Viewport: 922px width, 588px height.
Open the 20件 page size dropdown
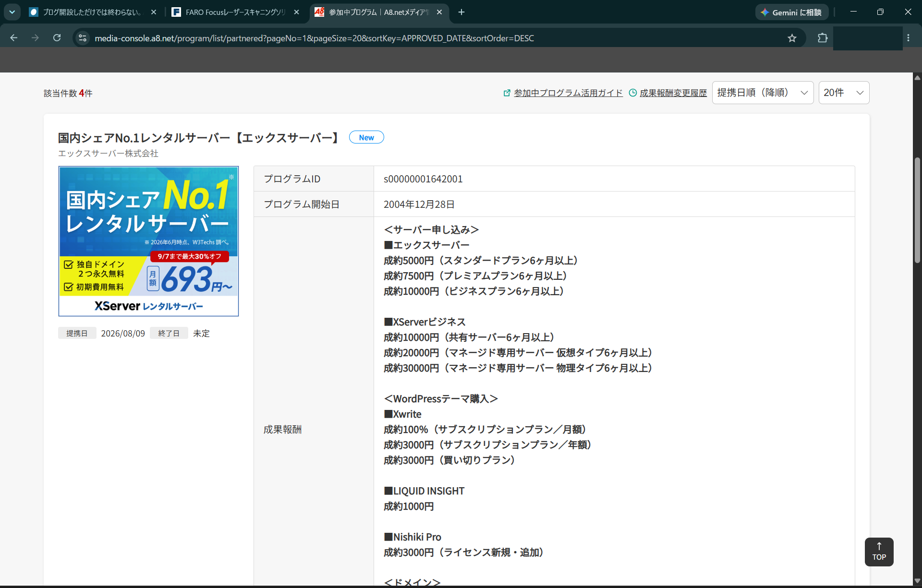pos(844,93)
